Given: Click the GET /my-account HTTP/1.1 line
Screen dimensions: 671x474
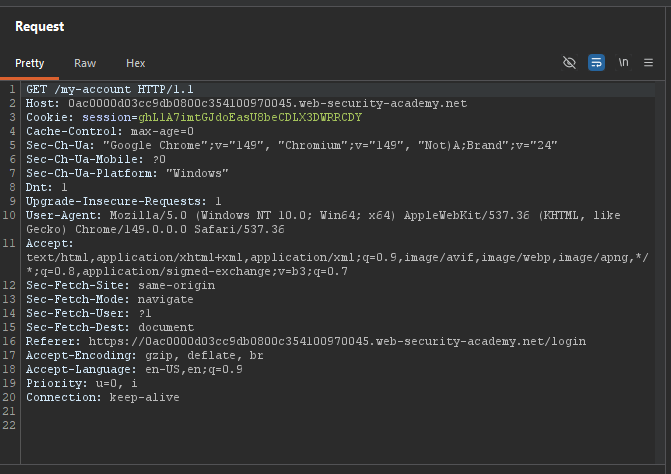Looking at the screenshot, I should pos(110,89).
